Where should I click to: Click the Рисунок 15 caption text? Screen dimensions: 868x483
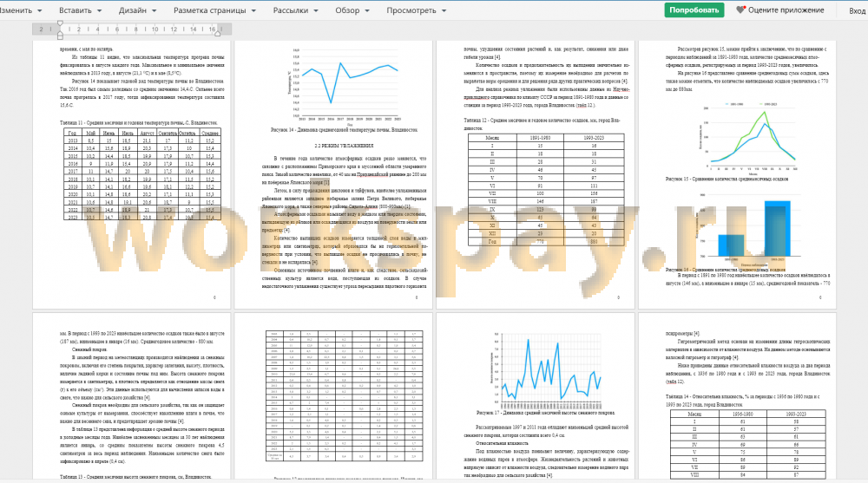pos(727,179)
